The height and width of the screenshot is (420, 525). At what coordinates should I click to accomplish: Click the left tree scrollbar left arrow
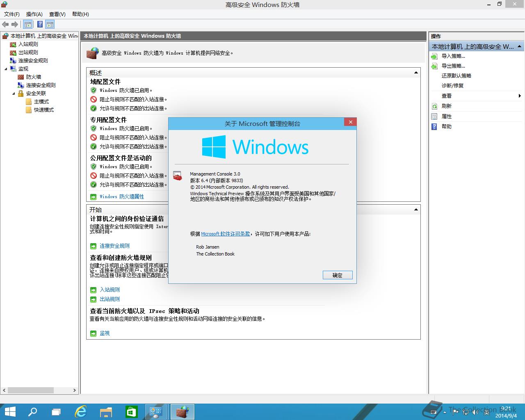tap(5, 390)
